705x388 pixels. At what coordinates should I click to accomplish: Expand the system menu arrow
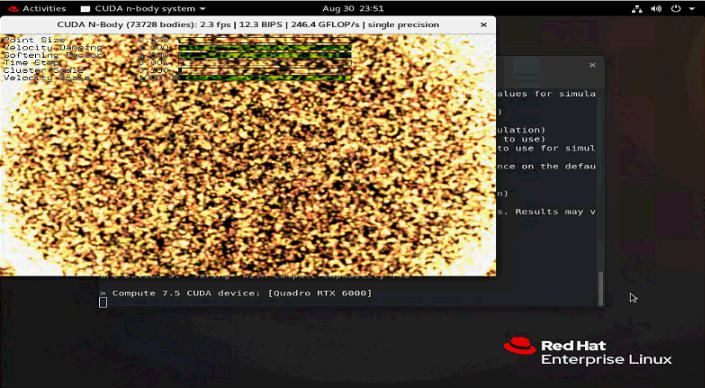(x=692, y=9)
